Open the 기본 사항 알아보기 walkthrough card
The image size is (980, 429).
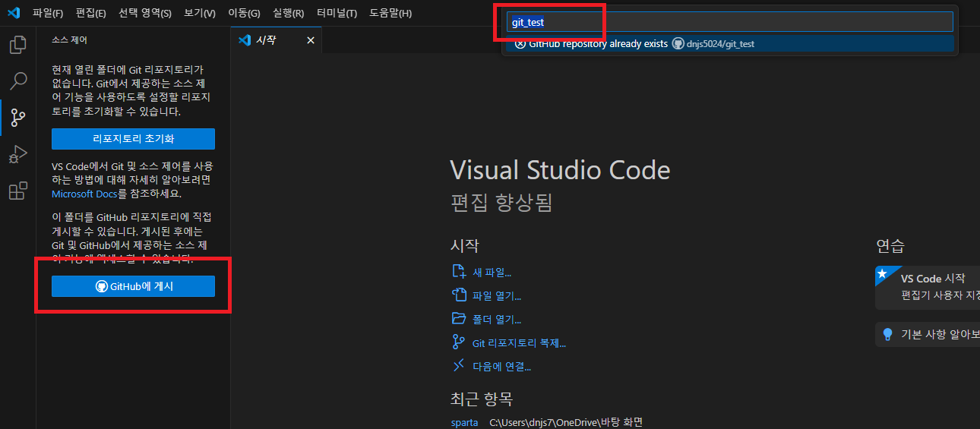pos(928,334)
